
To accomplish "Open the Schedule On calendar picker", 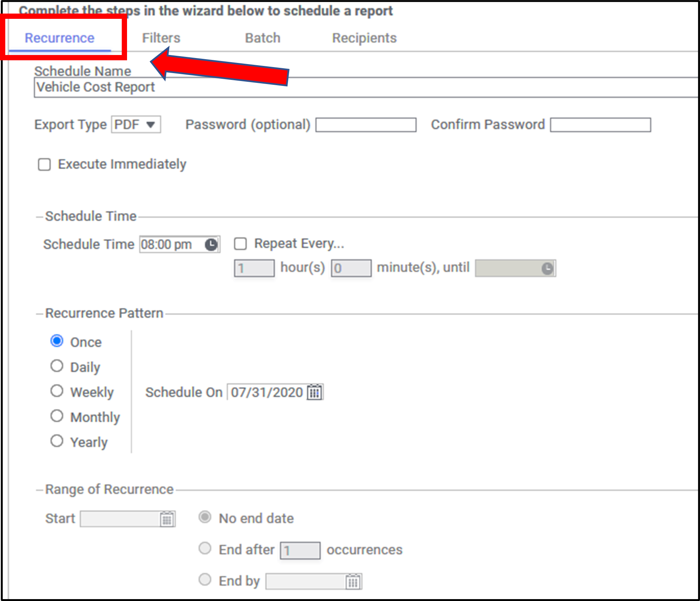I will coord(315,392).
